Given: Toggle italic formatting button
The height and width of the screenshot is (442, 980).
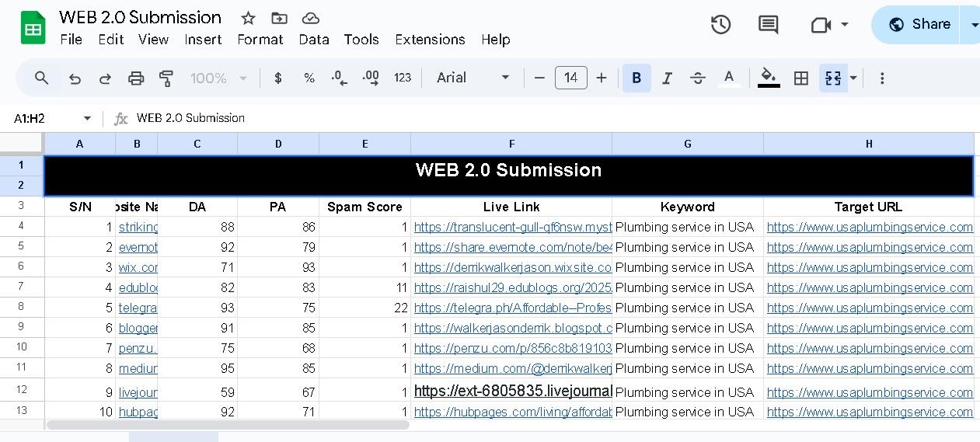Looking at the screenshot, I should (x=667, y=78).
